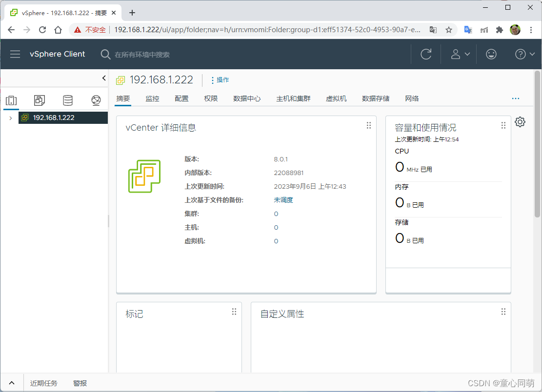Click the search box 在所有环境中搜索

[142, 55]
